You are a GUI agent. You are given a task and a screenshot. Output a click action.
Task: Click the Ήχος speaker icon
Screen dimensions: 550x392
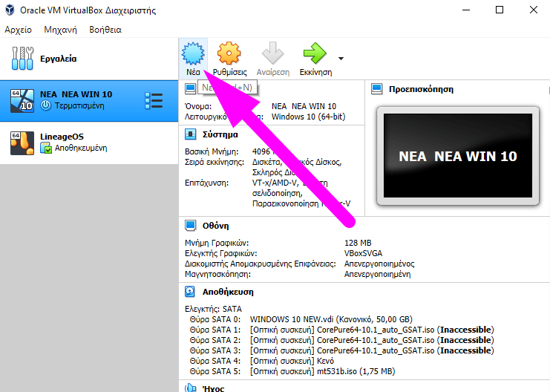(x=191, y=388)
